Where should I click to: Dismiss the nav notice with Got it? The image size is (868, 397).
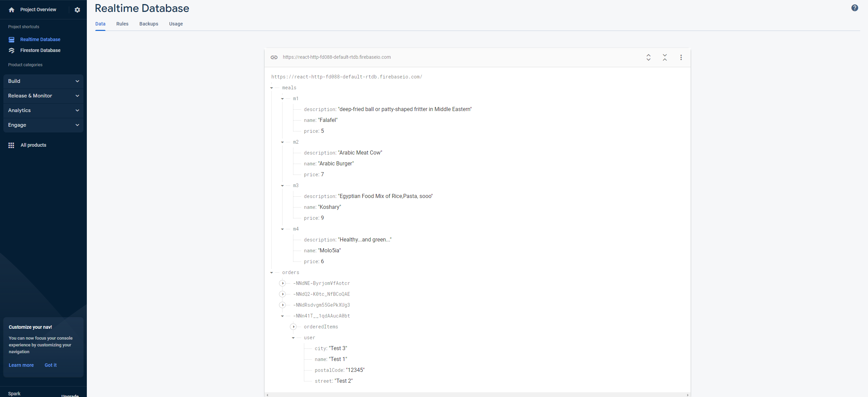pyautogui.click(x=51, y=365)
